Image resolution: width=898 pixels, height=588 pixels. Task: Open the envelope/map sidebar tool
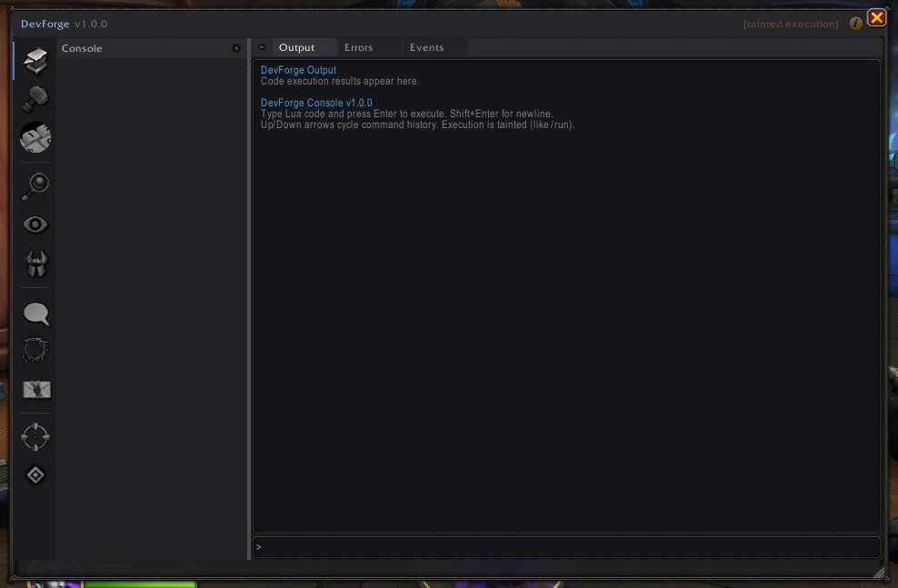[35, 389]
